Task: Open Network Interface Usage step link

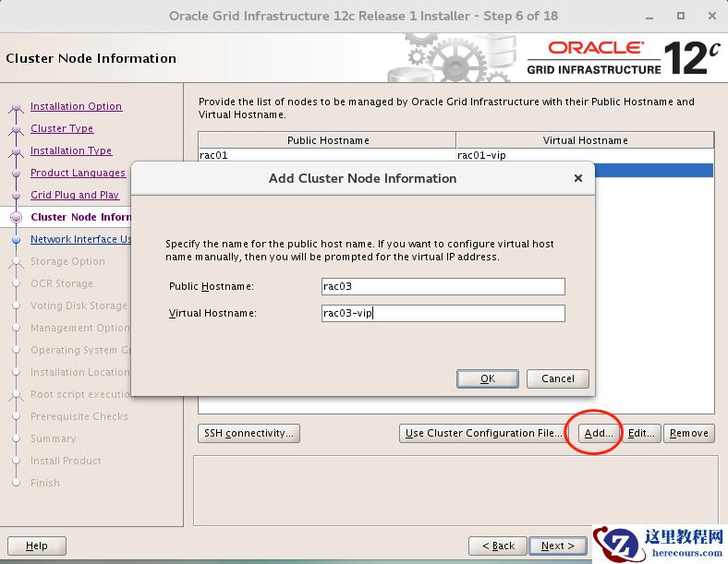Action: [x=80, y=239]
